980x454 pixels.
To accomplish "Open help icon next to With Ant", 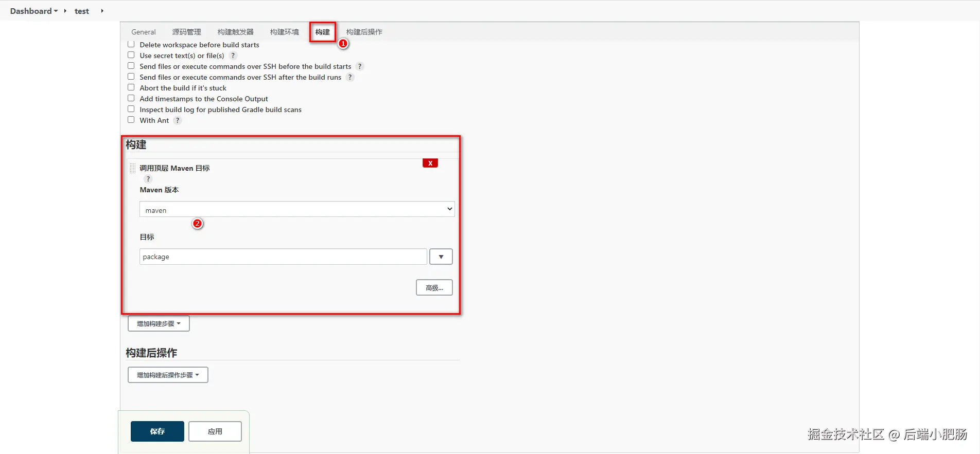I will [x=178, y=120].
